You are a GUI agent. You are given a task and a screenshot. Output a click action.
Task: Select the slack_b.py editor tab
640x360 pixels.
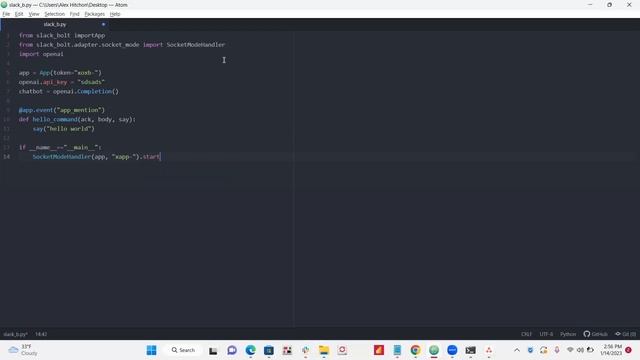[x=55, y=24]
